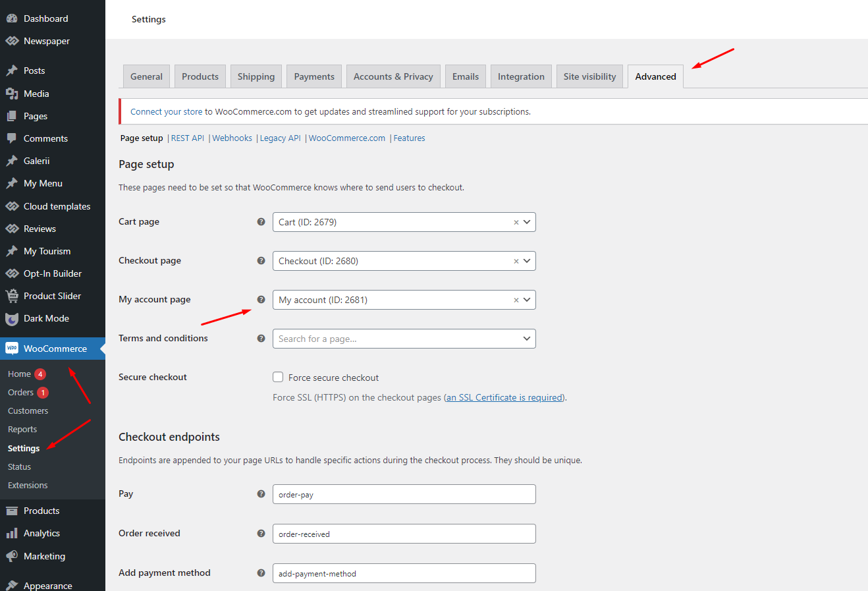Screen dimensions: 868x591
Task: Click the Opt-In Builder icon
Action: tap(12, 273)
